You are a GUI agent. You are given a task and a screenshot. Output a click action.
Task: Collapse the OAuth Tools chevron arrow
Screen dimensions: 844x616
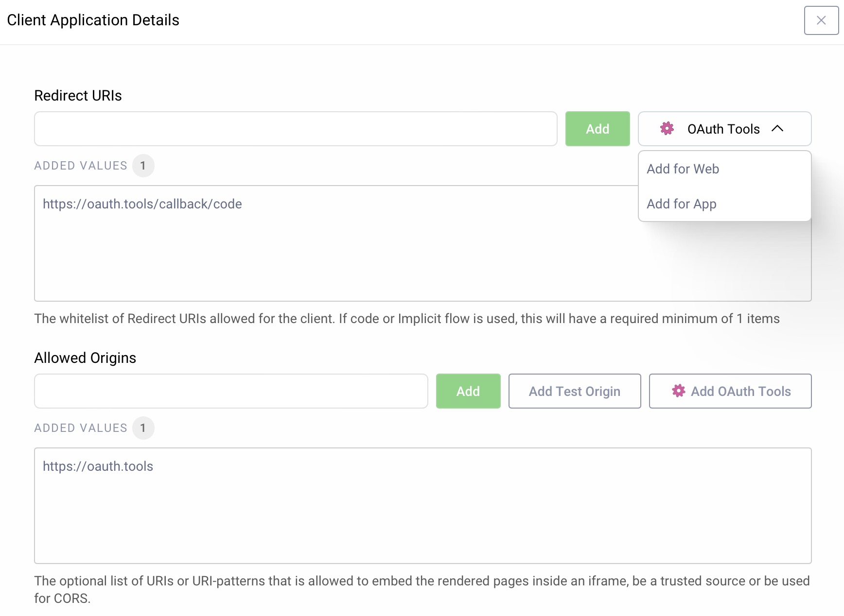click(x=777, y=129)
